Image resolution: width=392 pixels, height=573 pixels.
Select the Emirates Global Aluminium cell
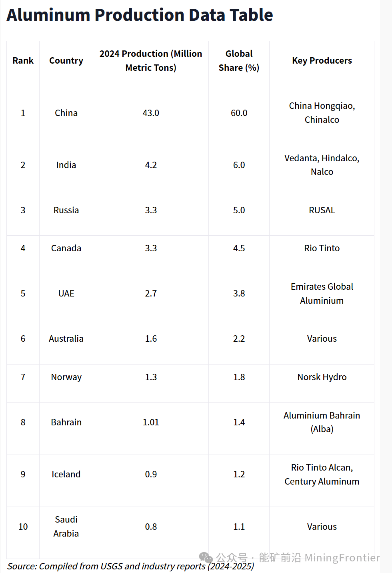tap(322, 294)
